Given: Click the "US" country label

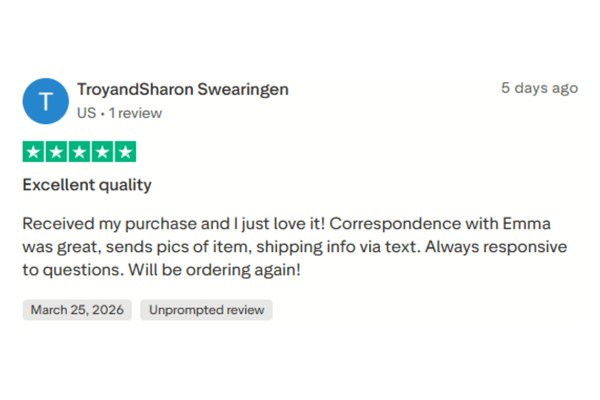Looking at the screenshot, I should click(x=86, y=113).
